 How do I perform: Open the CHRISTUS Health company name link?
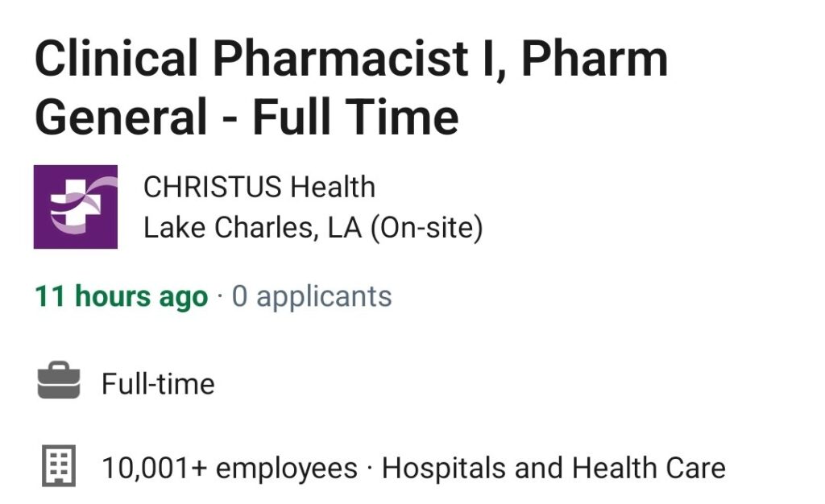[259, 187]
